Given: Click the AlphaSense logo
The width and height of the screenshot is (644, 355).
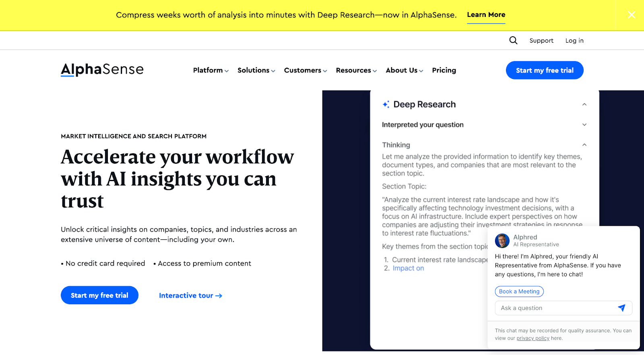Looking at the screenshot, I should coord(102,70).
